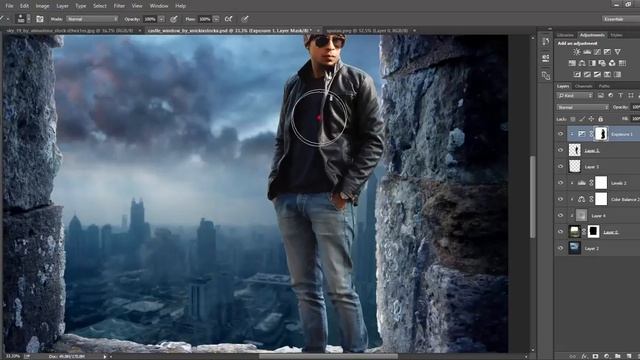Hide the bottom Layer 2 layer
640x360 pixels.
[x=560, y=248]
